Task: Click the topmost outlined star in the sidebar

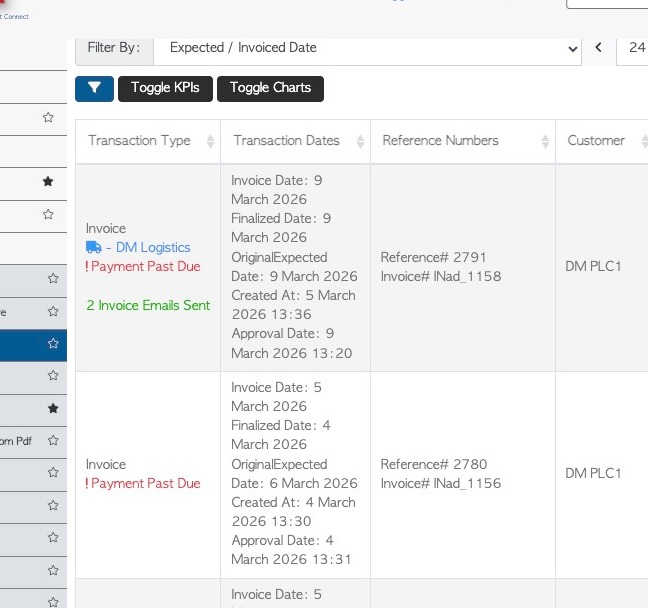Action: click(48, 118)
